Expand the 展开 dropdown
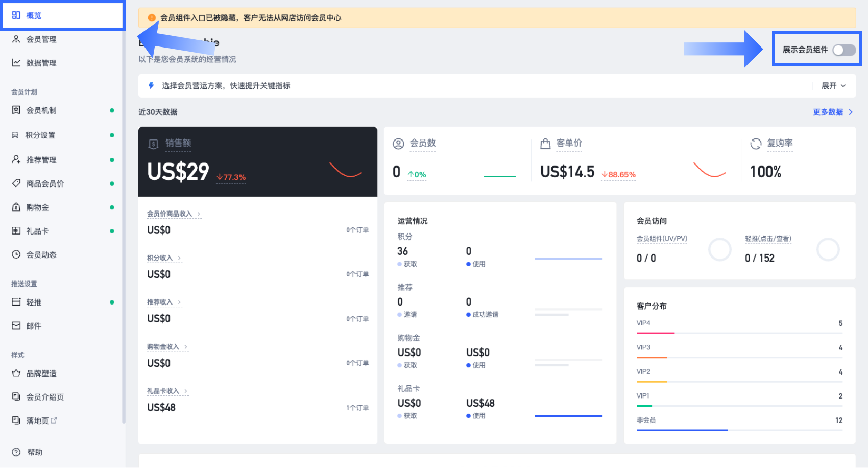868x468 pixels. [x=833, y=86]
